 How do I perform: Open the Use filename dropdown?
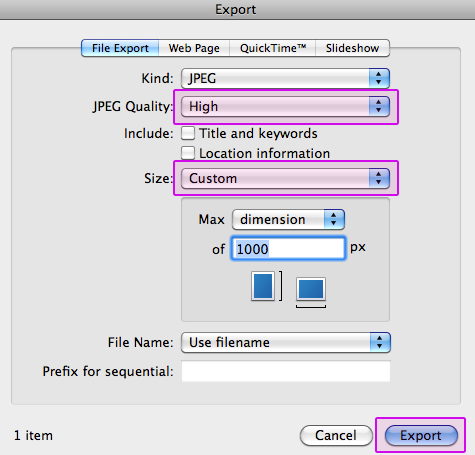[x=286, y=342]
